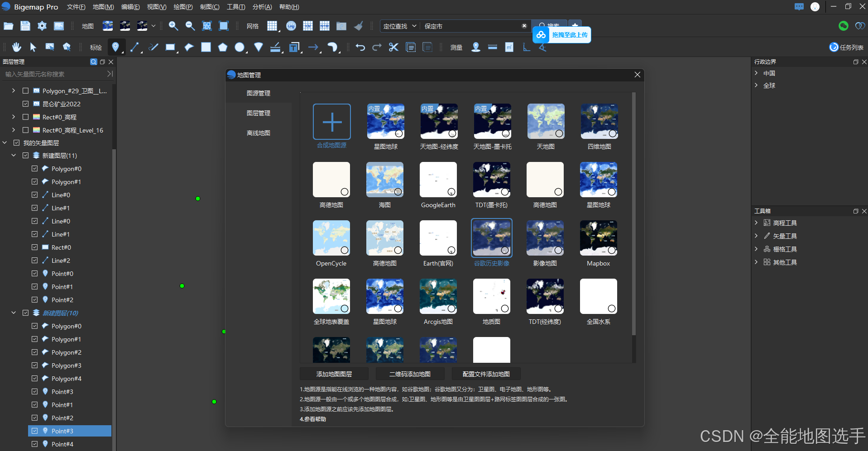The height and width of the screenshot is (451, 868).
Task: Select the text label tool
Action: [x=294, y=47]
